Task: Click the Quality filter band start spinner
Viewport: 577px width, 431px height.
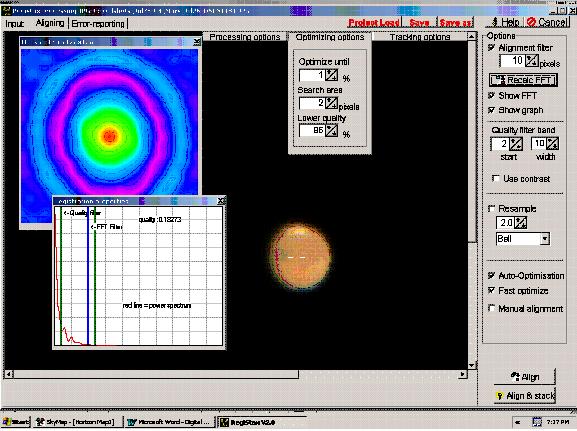Action: 516,144
